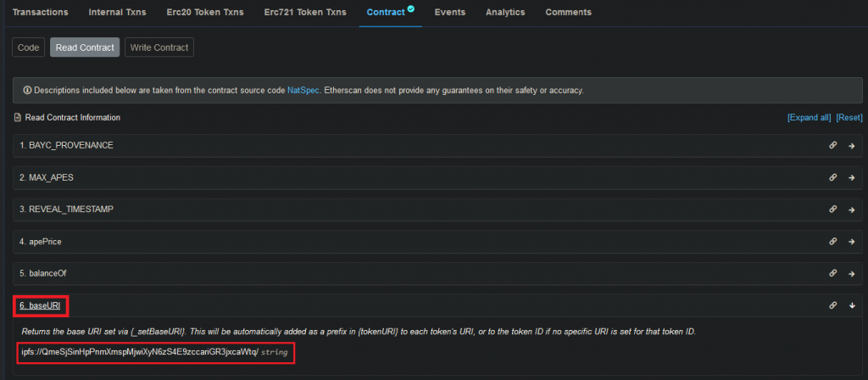Click the Read Contract button
Viewport: 868px width, 380px height.
[85, 47]
